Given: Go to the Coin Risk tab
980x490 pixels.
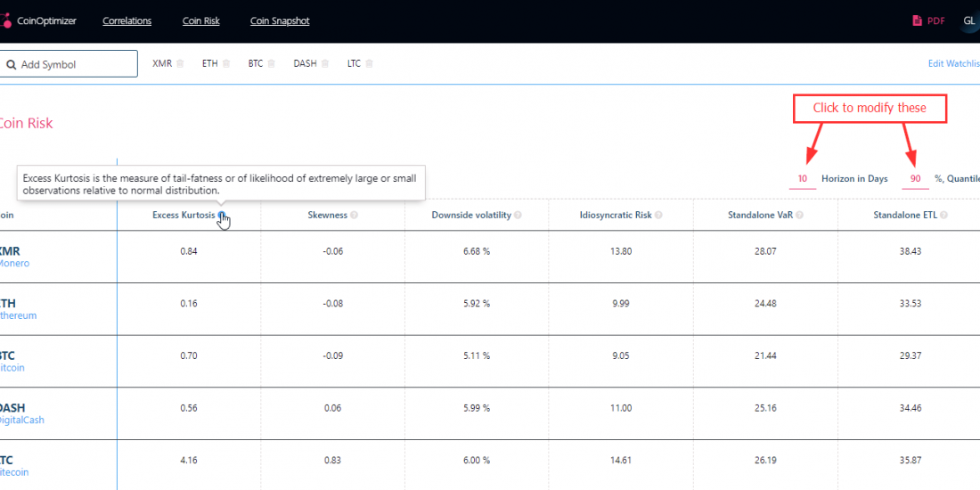Looking at the screenshot, I should tap(200, 21).
